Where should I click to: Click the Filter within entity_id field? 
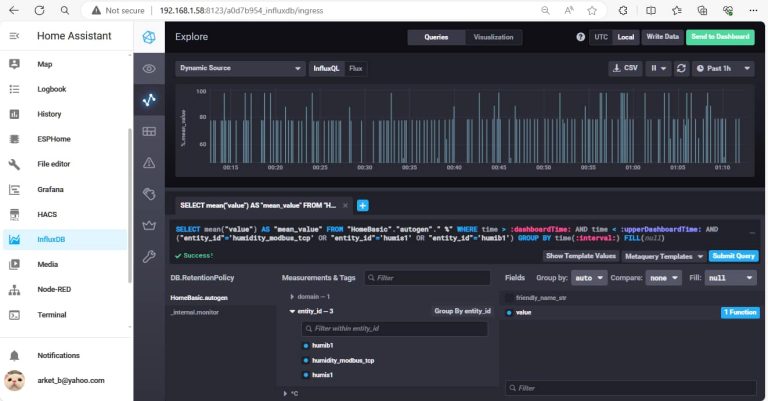coord(395,328)
